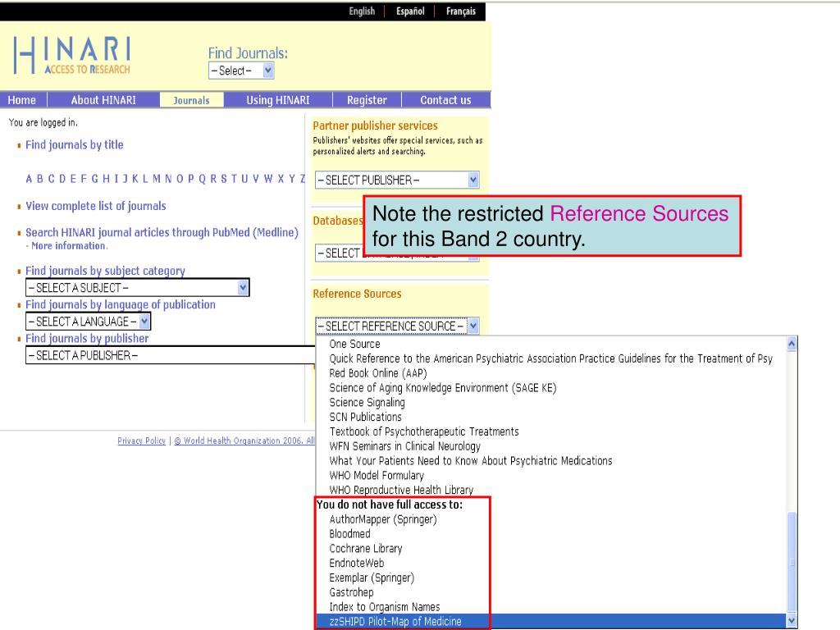Click the list scrollbar down arrow
The image size is (840, 630).
click(x=792, y=621)
